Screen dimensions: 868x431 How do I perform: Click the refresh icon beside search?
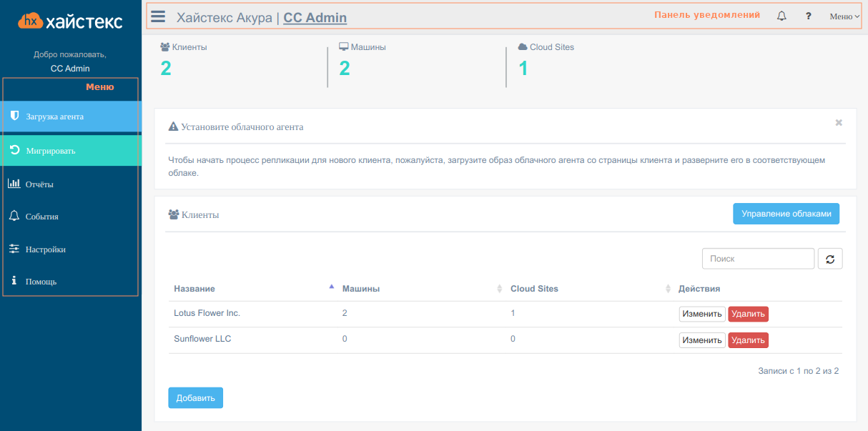(830, 259)
